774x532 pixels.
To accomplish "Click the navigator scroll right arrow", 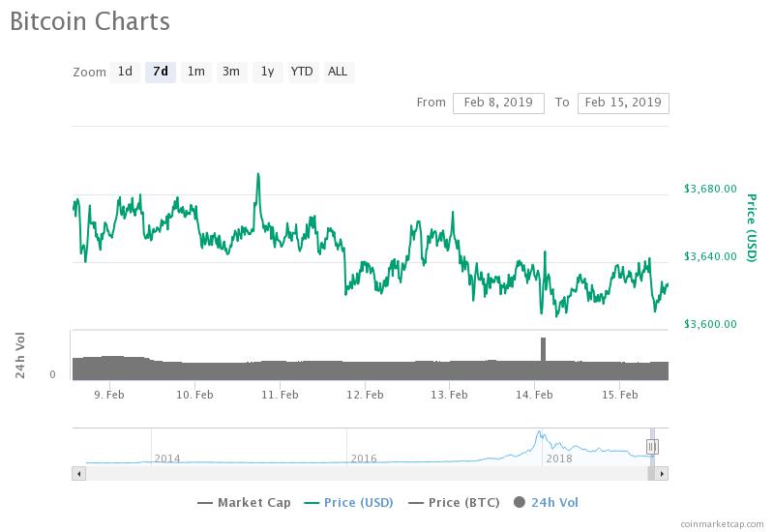I will [x=662, y=474].
